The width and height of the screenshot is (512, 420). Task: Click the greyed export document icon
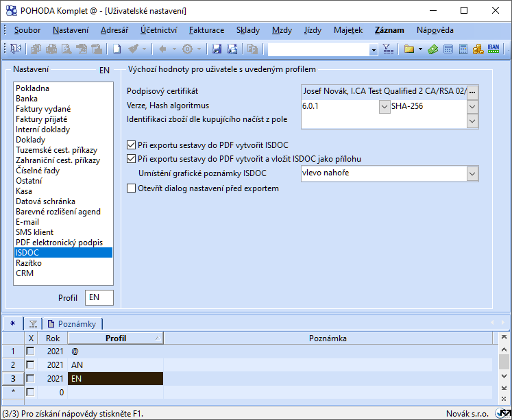coord(82,49)
